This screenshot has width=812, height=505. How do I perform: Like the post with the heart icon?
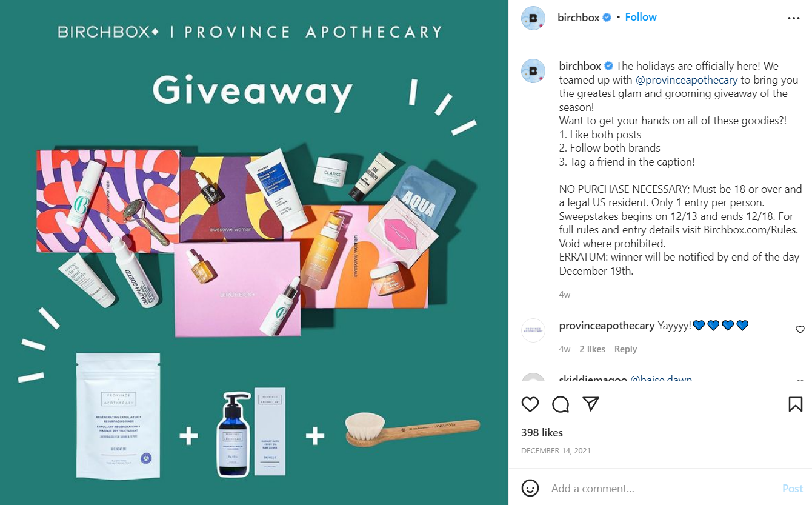(530, 404)
